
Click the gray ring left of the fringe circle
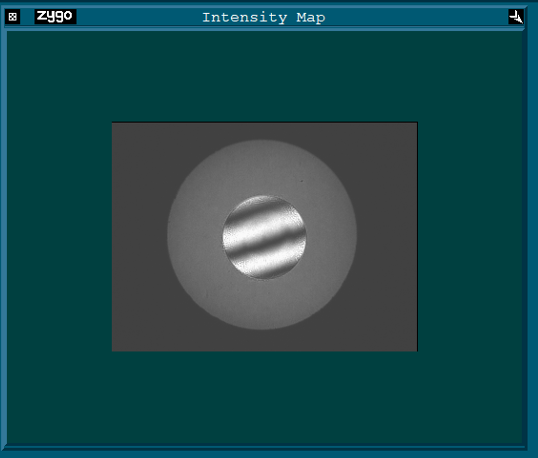(195, 236)
